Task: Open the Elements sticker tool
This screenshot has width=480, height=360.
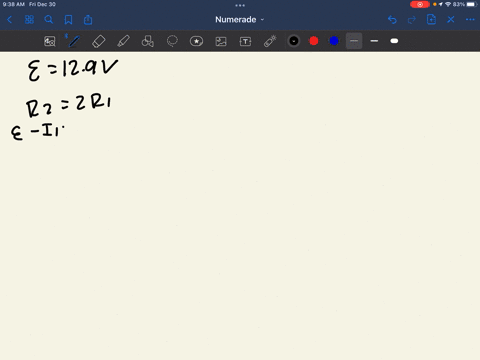Action: coord(196,41)
